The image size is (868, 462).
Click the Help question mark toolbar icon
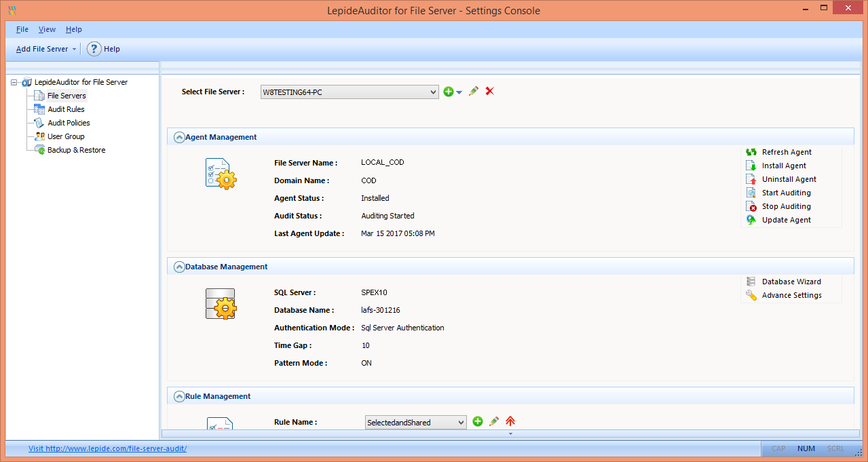tap(94, 49)
